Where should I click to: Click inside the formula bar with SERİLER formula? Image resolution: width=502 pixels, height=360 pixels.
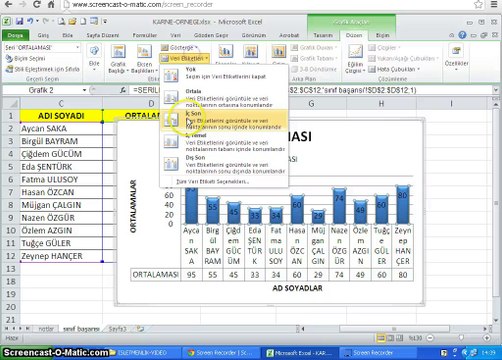[310, 90]
